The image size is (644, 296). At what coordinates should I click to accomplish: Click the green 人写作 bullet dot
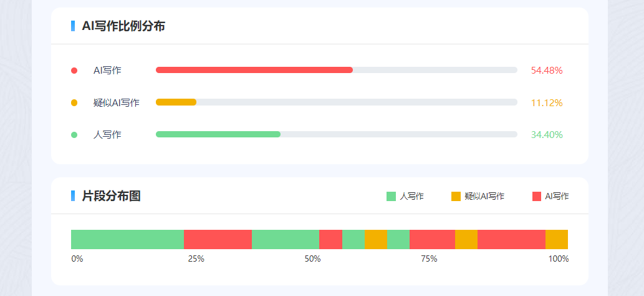click(x=74, y=134)
